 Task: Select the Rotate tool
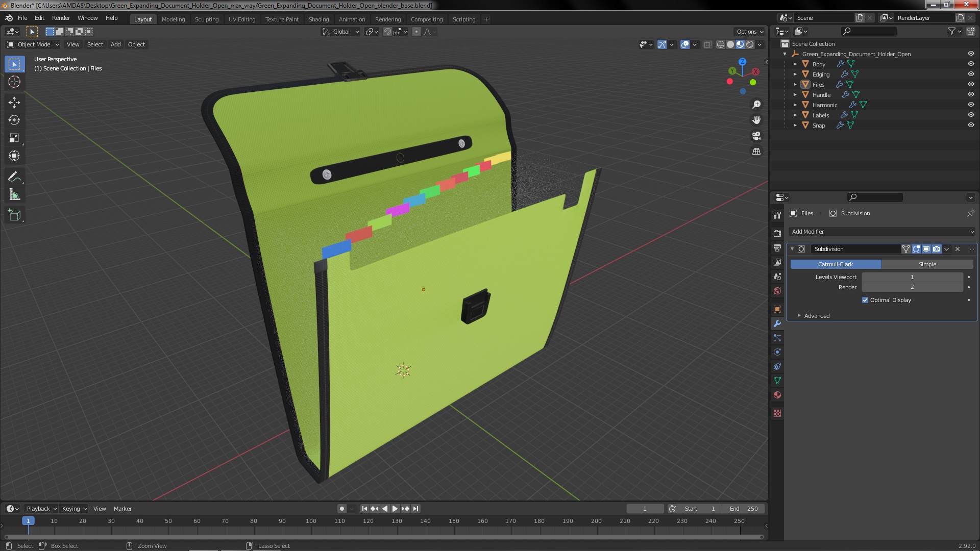(x=14, y=120)
